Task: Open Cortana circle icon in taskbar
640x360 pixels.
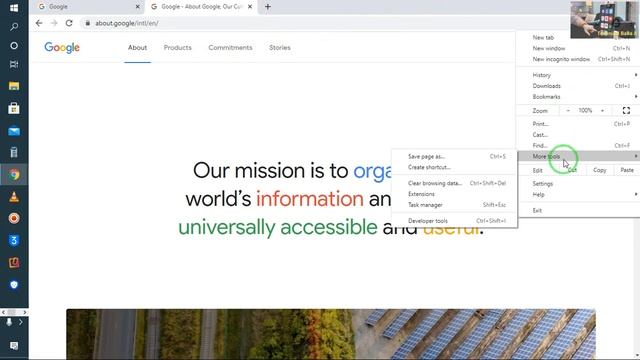Action: pyautogui.click(x=14, y=45)
